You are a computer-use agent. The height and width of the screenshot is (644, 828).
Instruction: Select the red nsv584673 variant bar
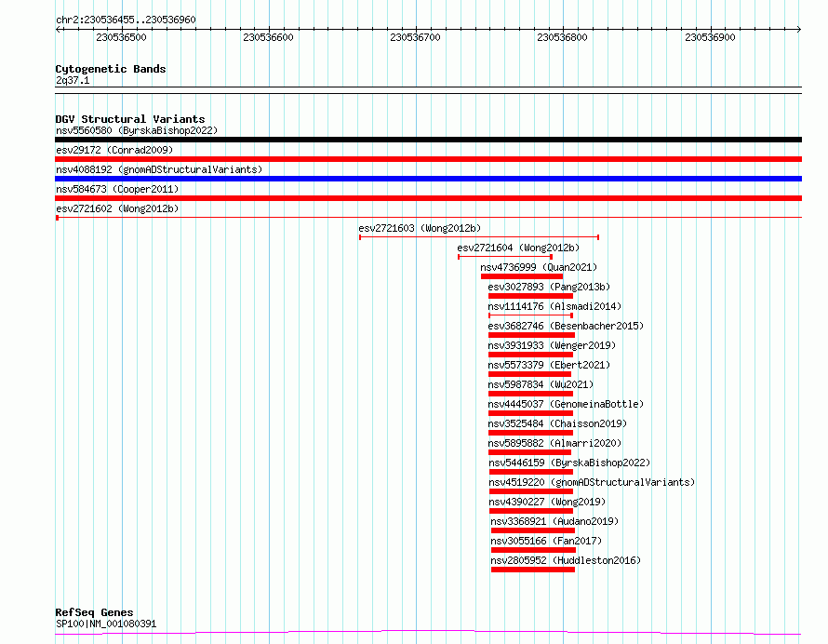pyautogui.click(x=428, y=198)
